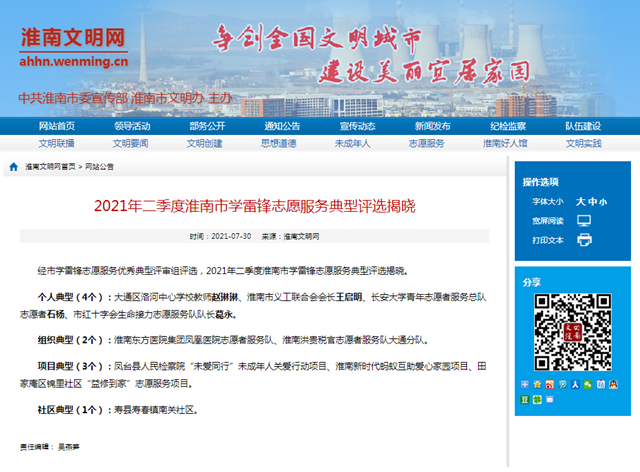Click the print text printer icon

584,240
